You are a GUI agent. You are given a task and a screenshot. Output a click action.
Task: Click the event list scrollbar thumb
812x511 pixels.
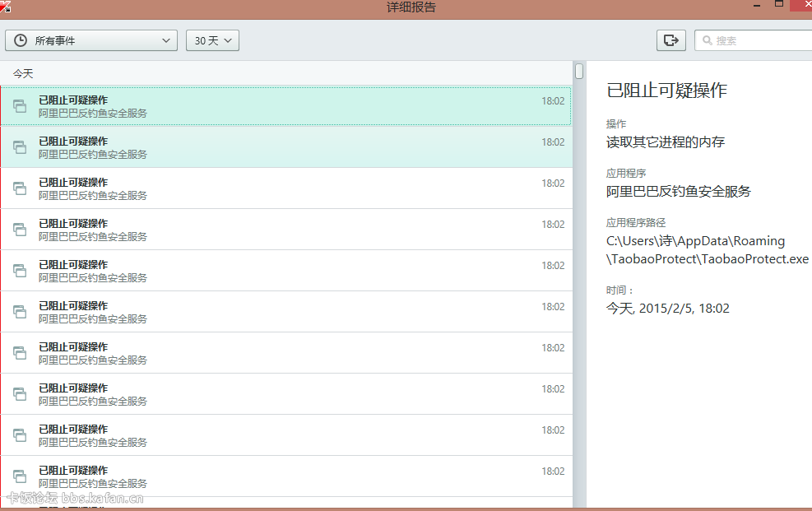coord(579,71)
